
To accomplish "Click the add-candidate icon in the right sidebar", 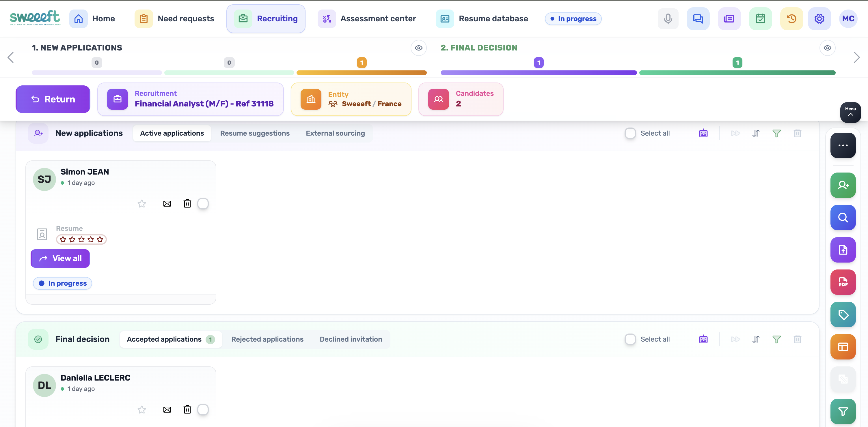I will point(843,185).
